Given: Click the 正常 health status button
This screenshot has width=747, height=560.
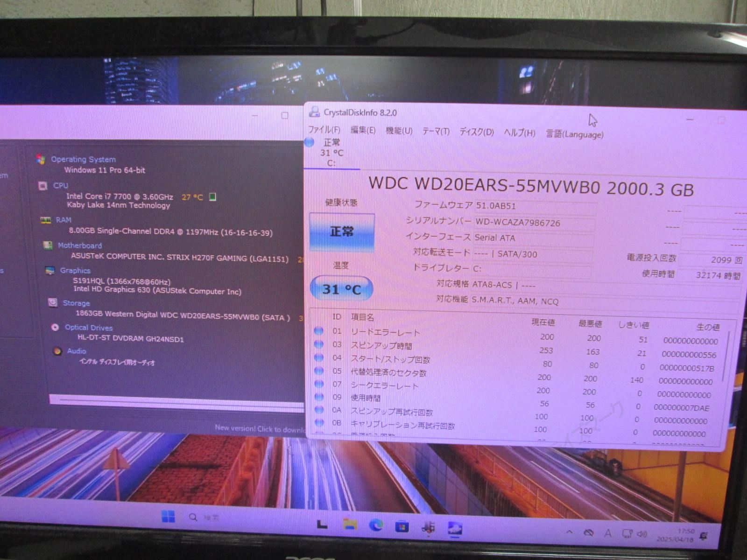Looking at the screenshot, I should click(x=342, y=232).
